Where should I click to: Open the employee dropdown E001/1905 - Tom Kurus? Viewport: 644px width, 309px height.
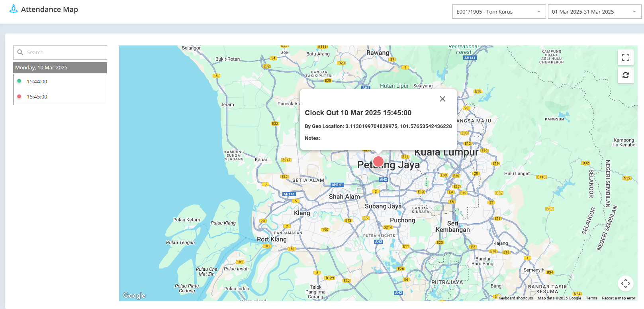tap(499, 12)
